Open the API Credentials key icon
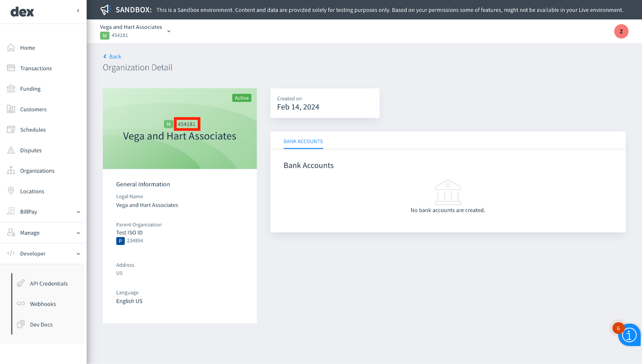The width and height of the screenshot is (642, 364). coord(21,283)
